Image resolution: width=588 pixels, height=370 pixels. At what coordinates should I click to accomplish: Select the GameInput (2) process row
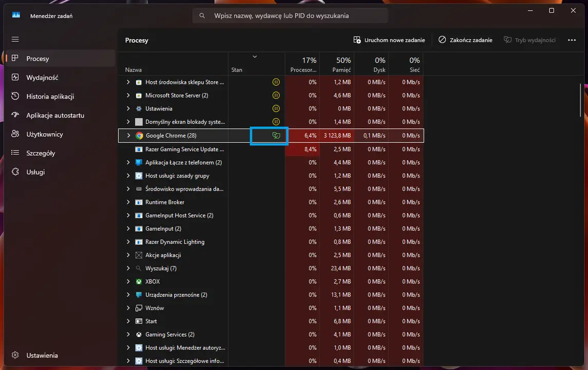pyautogui.click(x=271, y=229)
